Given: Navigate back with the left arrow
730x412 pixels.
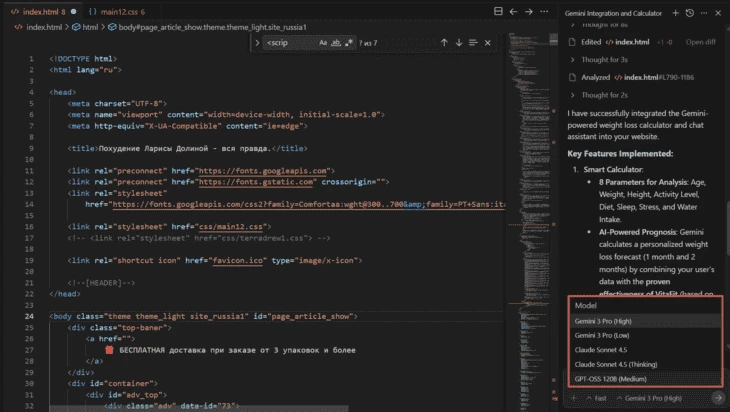Looking at the screenshot, I should point(512,12).
